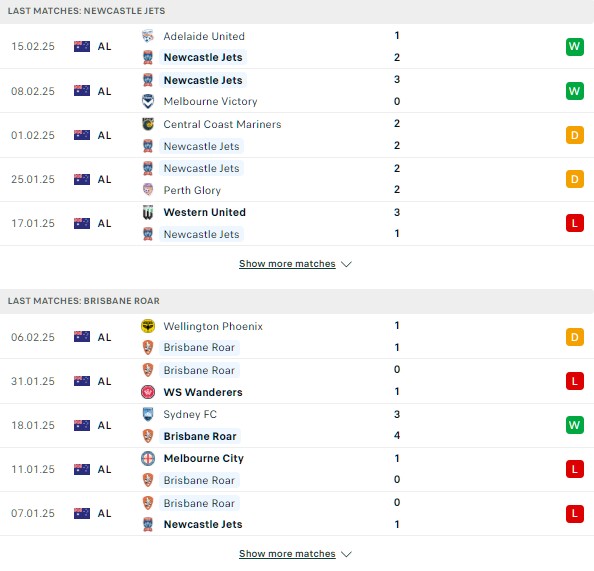Click orange D badge for 01.02.25 match
The image size is (594, 571).
[x=574, y=135]
